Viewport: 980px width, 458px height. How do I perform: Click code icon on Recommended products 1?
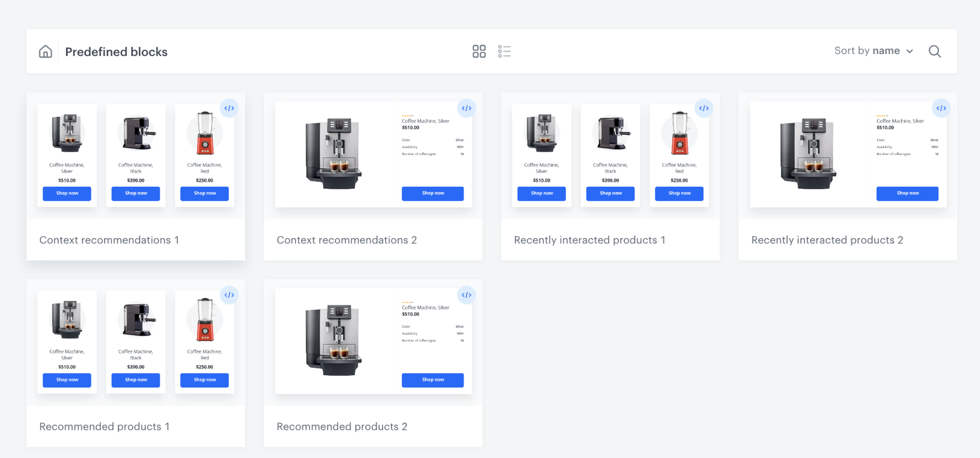tap(229, 295)
